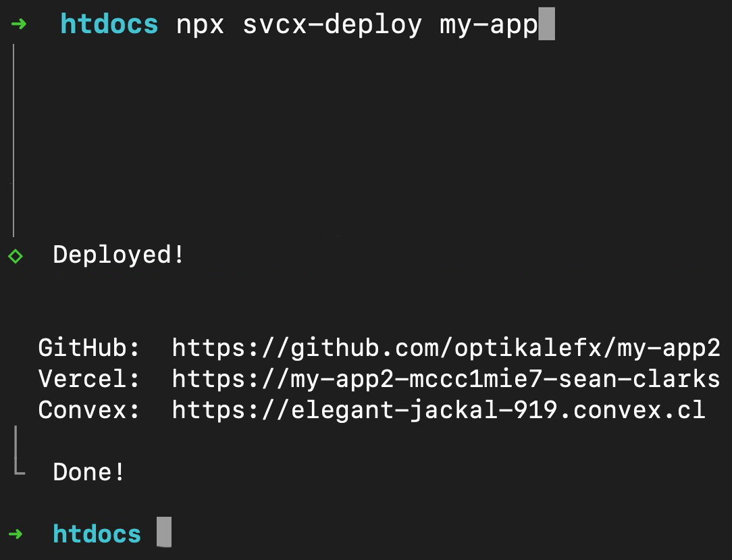Open the Vercel deployment URL
The height and width of the screenshot is (560, 732).
[446, 379]
